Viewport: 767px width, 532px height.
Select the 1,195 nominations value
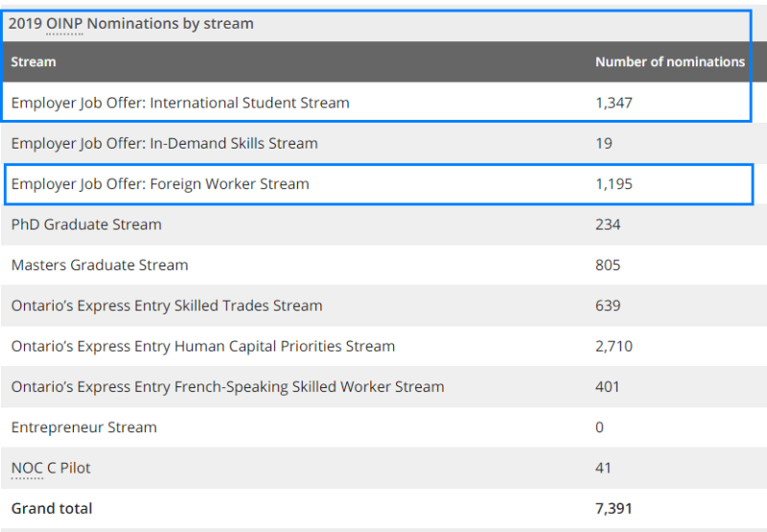(614, 184)
